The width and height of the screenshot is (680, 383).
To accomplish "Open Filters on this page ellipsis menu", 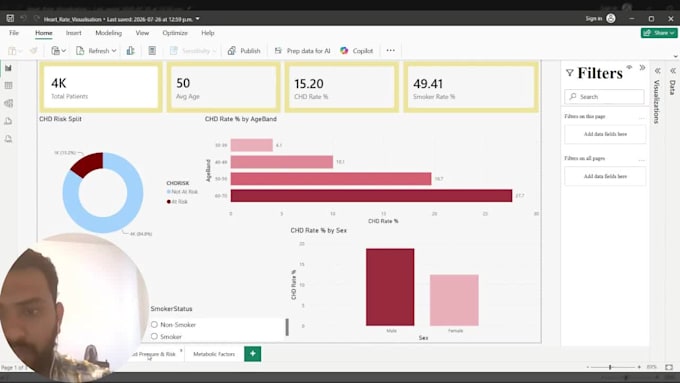I will click(x=642, y=117).
